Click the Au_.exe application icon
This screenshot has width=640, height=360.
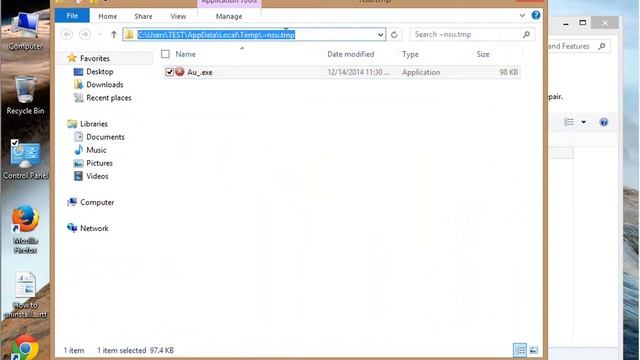pos(180,72)
